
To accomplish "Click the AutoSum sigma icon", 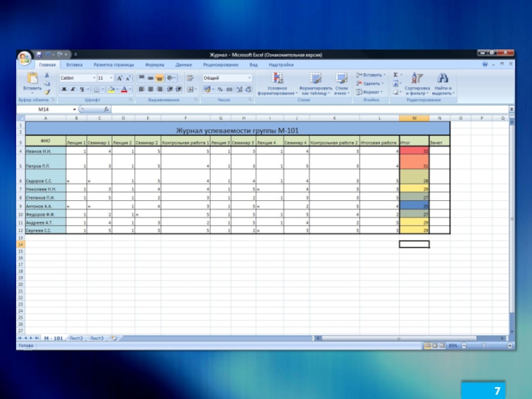I will [x=396, y=75].
